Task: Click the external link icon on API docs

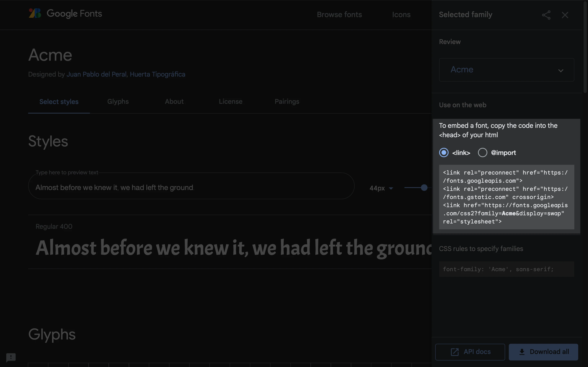Action: tap(455, 352)
